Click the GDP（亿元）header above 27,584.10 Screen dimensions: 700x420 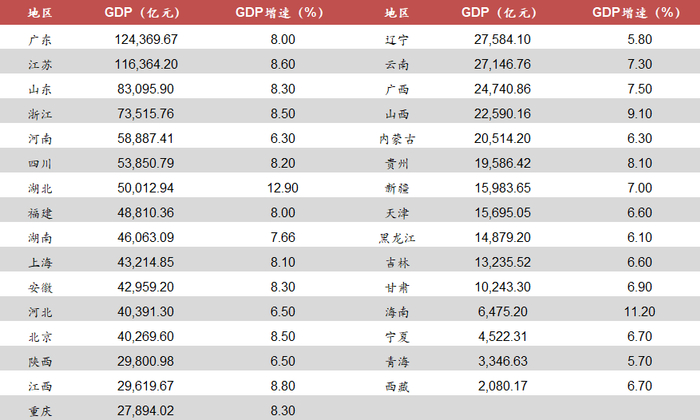click(x=505, y=13)
